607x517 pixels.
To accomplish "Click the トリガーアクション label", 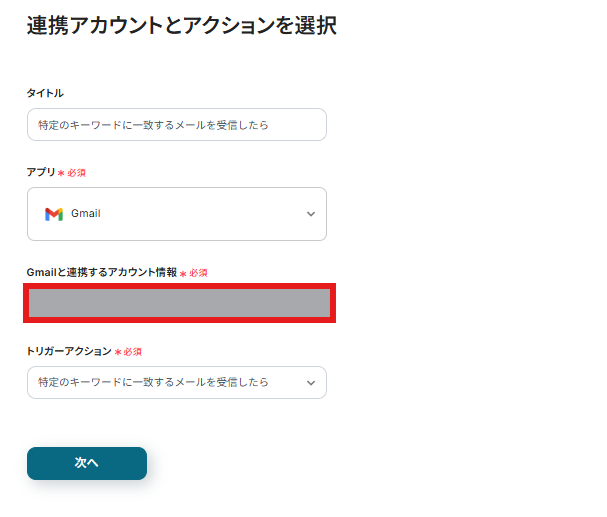I will coord(69,352).
